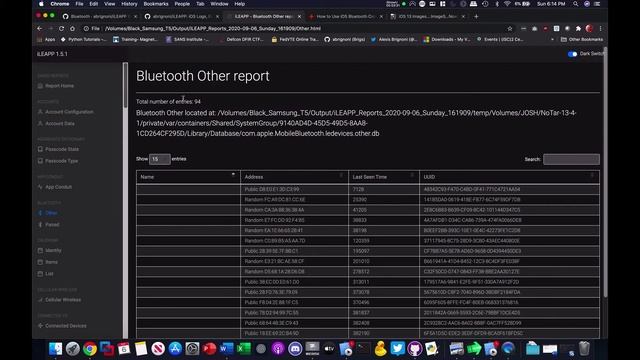Viewport: 640px width, 360px height.
Task: Open Launchpad from the Dock
Action: point(73,349)
